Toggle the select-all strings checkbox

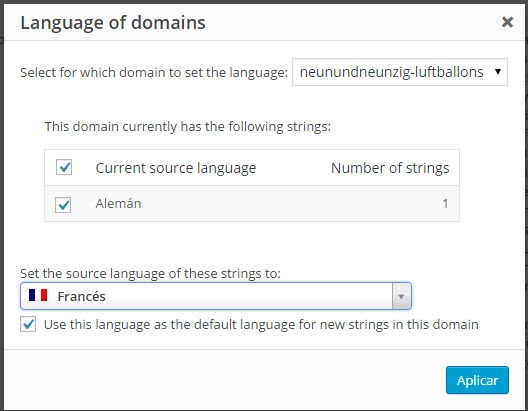pyautogui.click(x=64, y=167)
